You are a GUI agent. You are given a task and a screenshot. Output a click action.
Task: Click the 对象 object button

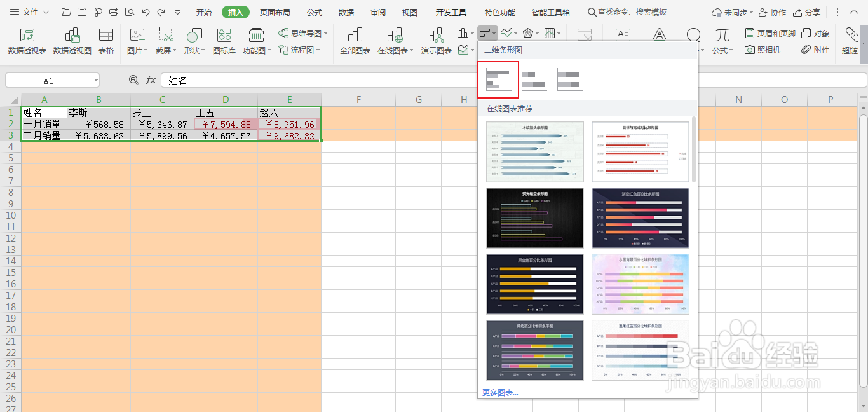click(x=815, y=33)
